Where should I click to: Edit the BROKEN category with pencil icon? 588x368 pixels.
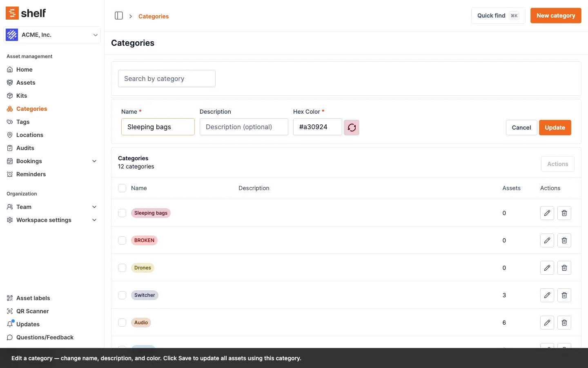click(x=547, y=240)
